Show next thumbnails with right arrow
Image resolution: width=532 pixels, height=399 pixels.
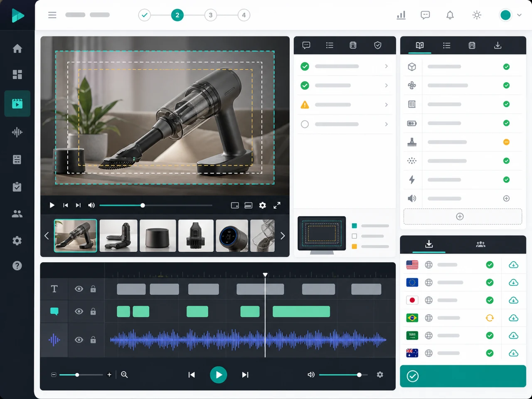point(283,236)
